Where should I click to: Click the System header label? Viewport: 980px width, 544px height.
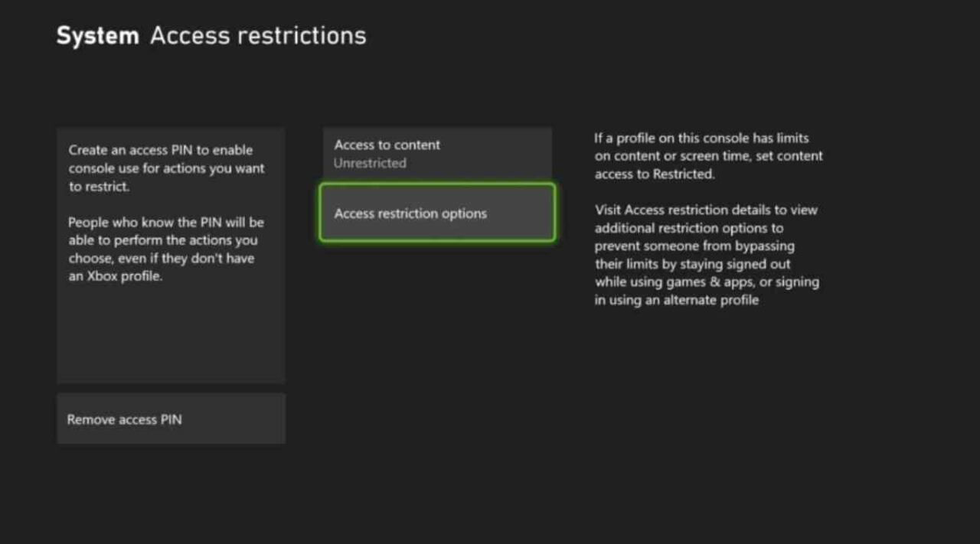point(97,34)
